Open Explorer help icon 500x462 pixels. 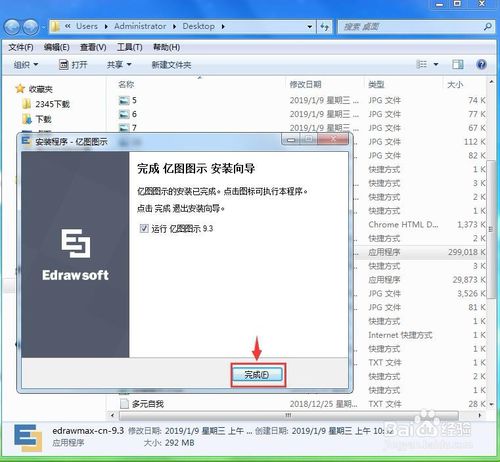pyautogui.click(x=481, y=64)
